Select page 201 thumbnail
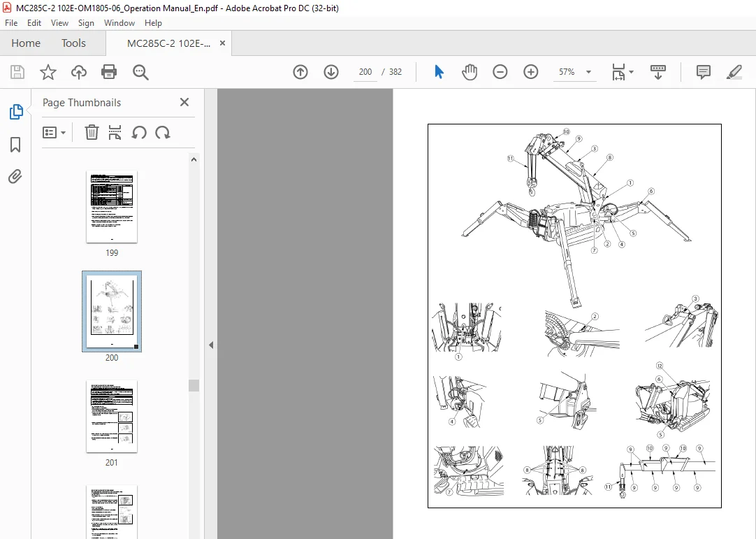 112,417
